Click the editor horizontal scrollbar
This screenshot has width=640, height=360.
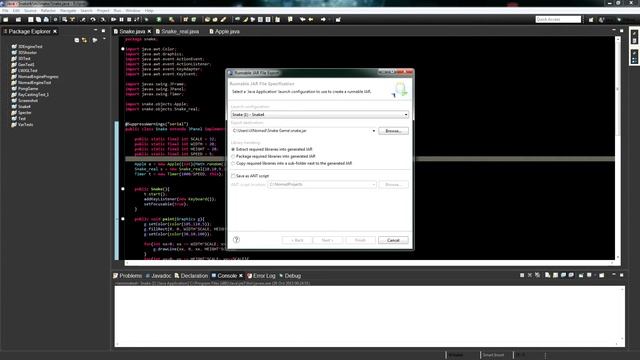pyautogui.click(x=369, y=263)
